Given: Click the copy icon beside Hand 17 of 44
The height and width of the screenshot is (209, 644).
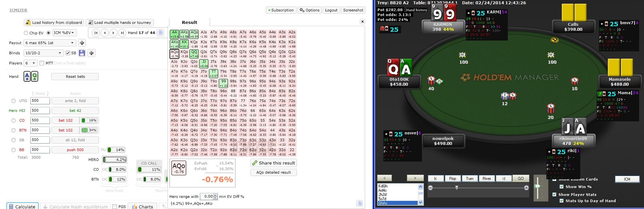Looking at the screenshot, I should [x=160, y=33].
